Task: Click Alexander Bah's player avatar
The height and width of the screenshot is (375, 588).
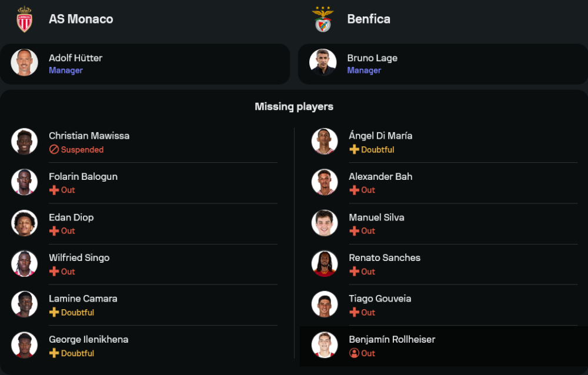Action: [325, 182]
